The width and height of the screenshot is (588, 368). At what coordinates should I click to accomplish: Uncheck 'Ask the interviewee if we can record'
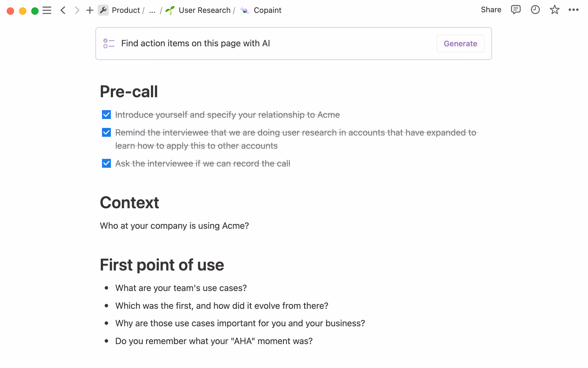pyautogui.click(x=106, y=163)
